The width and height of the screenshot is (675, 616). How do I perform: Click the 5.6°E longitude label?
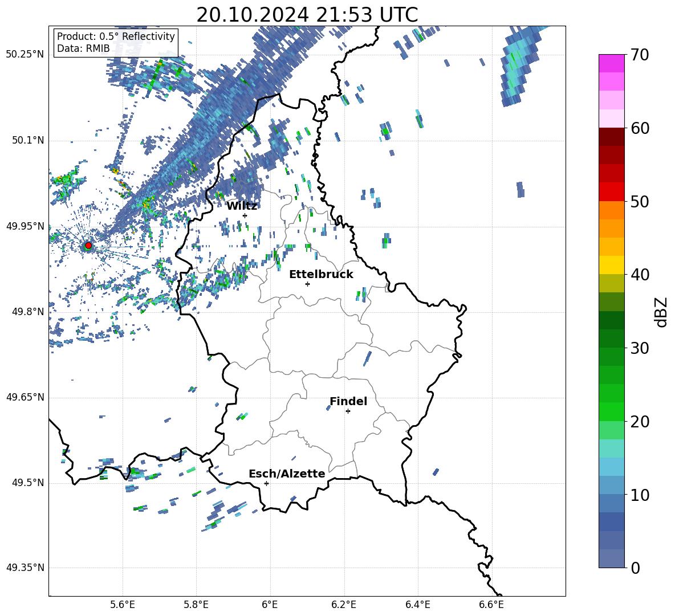(123, 605)
